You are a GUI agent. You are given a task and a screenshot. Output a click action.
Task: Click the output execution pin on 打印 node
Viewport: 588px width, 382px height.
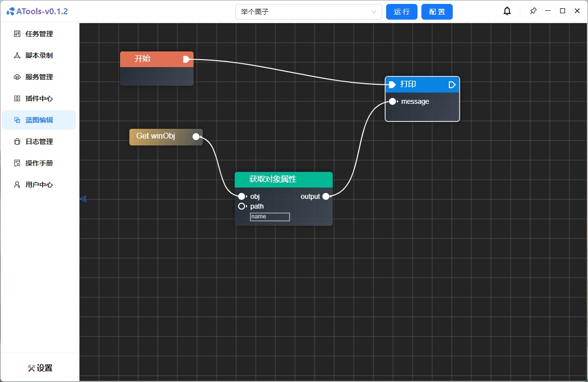pos(452,85)
